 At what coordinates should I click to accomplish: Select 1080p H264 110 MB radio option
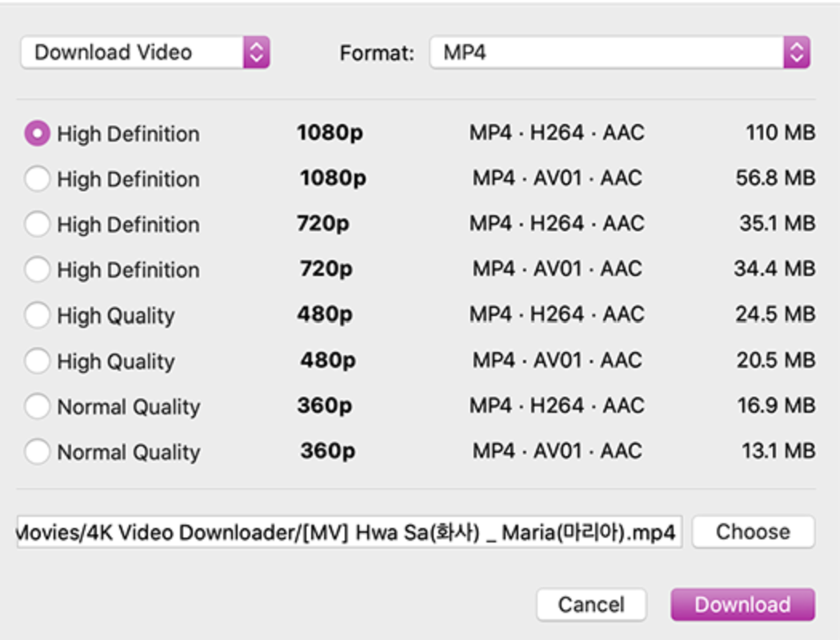(x=37, y=133)
